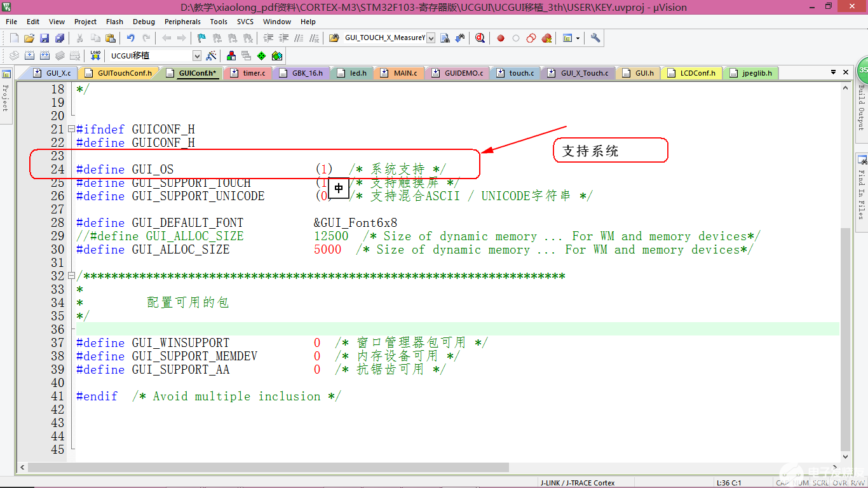
Task: Open the Flash menu
Action: 115,22
